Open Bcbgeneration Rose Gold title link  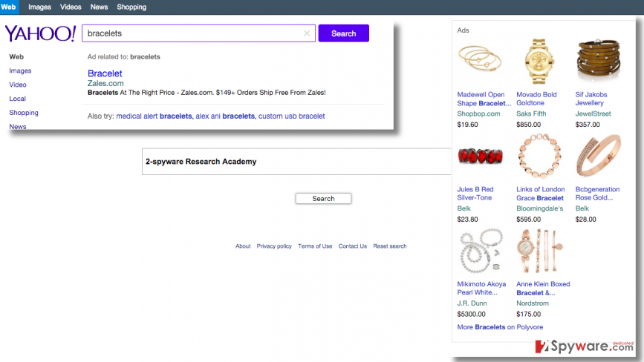(x=598, y=194)
